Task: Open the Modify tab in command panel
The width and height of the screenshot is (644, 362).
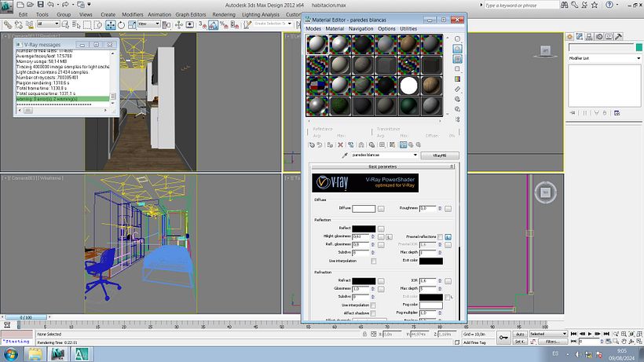Action: (580, 37)
